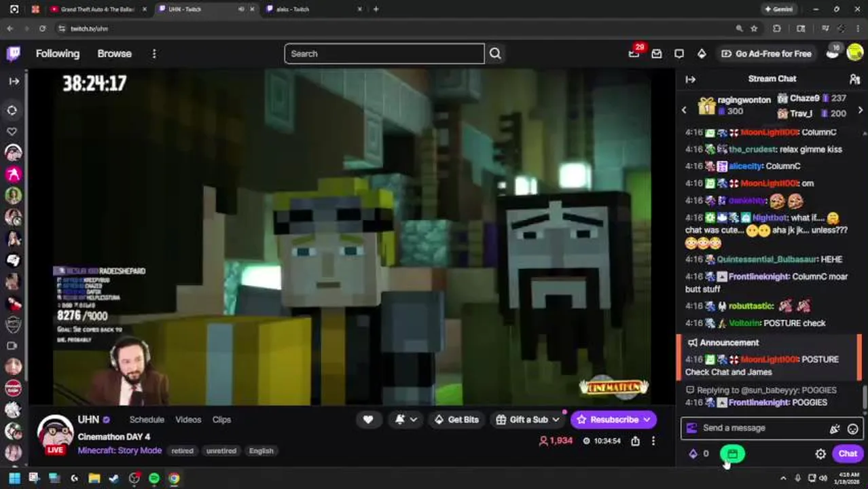The height and width of the screenshot is (489, 868).
Task: Open the user profile avatar menu
Action: point(855,54)
